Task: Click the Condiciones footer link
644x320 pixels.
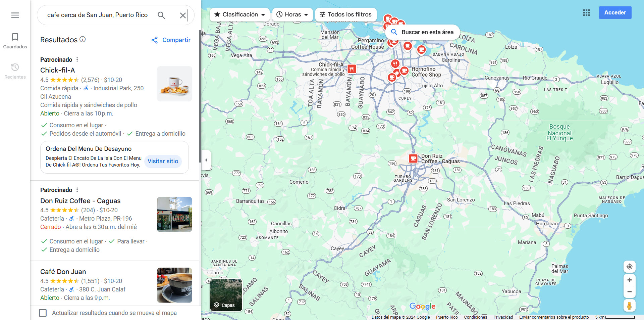Action: click(475, 317)
